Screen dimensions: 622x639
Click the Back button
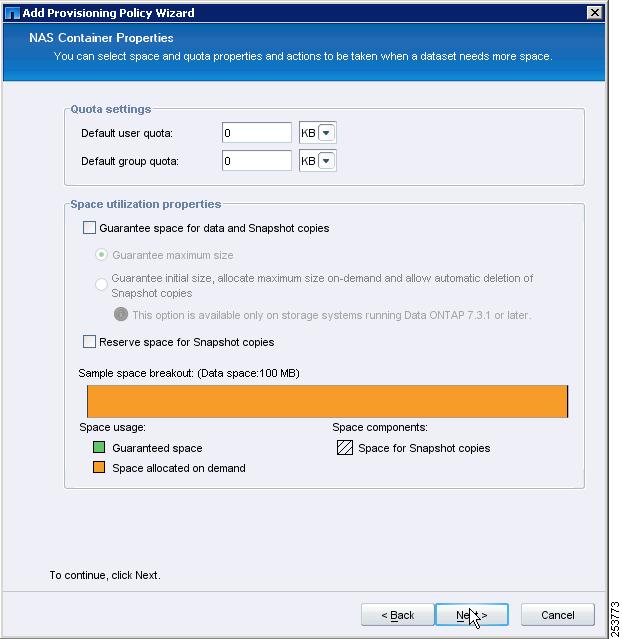[397, 615]
